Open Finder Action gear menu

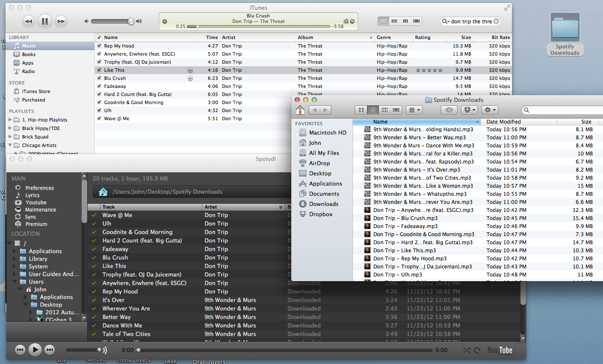[x=490, y=110]
